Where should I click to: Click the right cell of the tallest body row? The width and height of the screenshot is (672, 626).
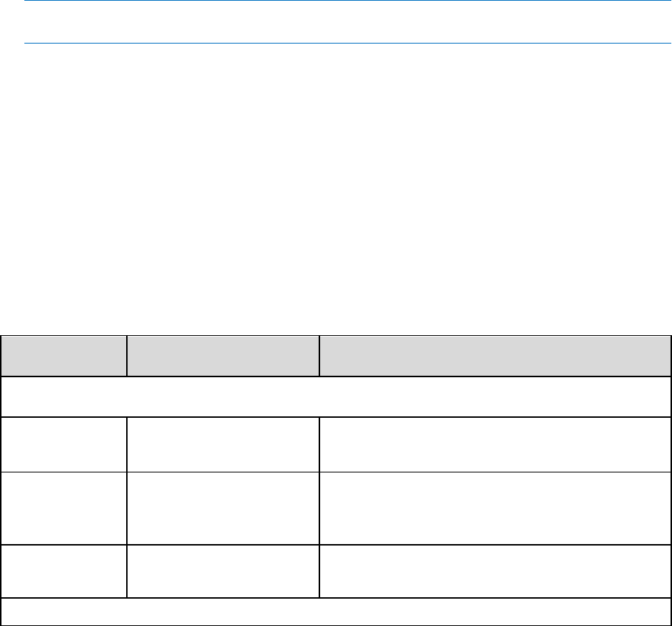tap(495, 508)
